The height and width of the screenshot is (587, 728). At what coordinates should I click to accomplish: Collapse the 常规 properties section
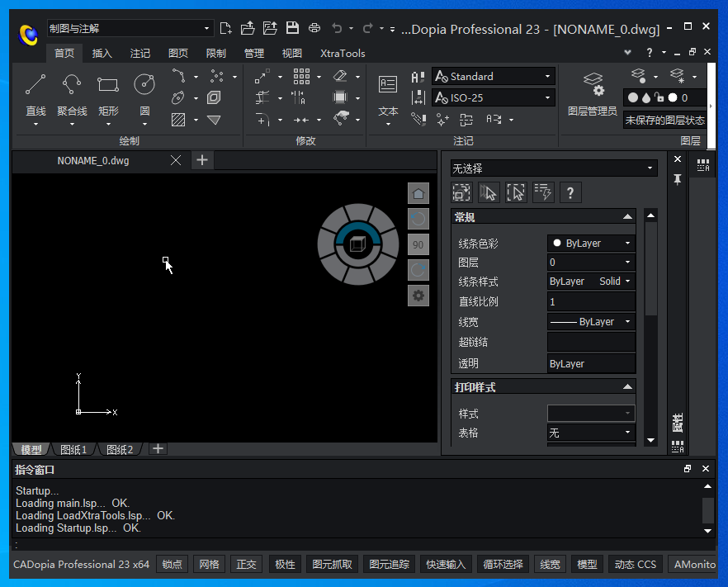(x=627, y=217)
